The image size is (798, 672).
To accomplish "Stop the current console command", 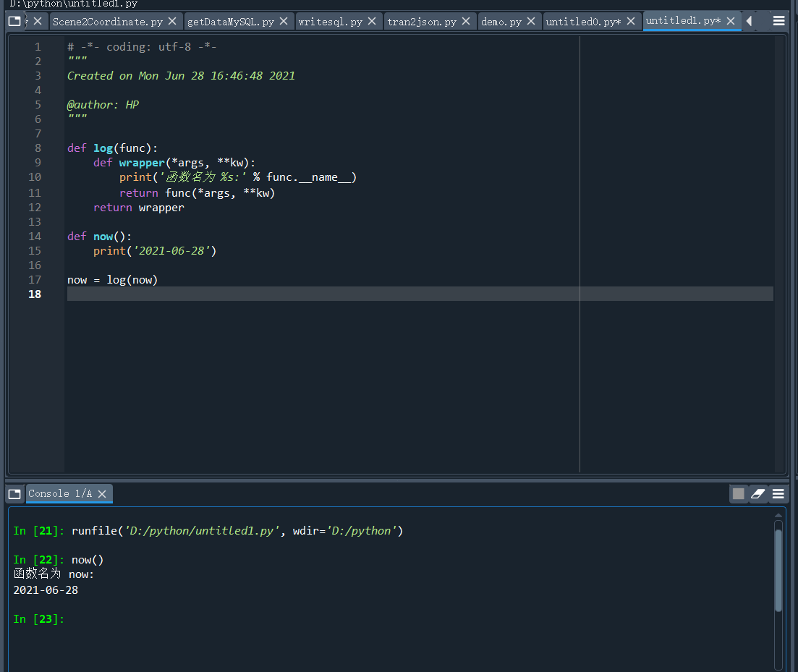I will pos(739,493).
